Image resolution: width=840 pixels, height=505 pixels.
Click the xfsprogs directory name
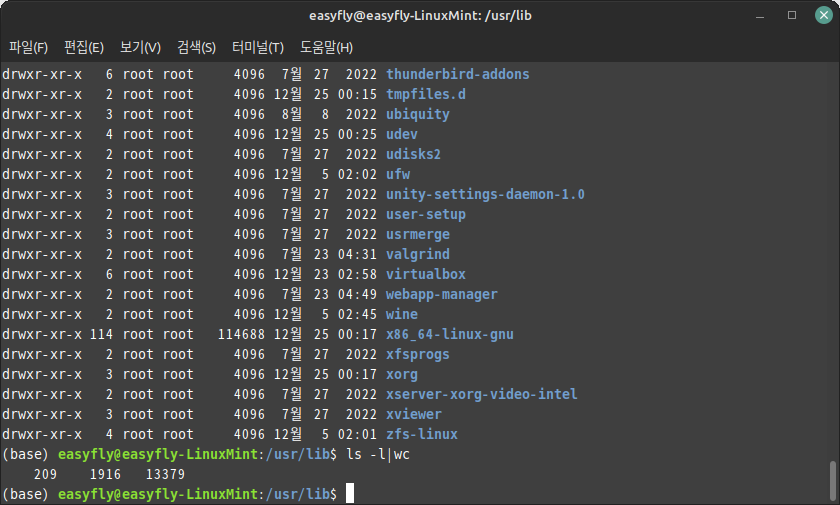click(418, 354)
